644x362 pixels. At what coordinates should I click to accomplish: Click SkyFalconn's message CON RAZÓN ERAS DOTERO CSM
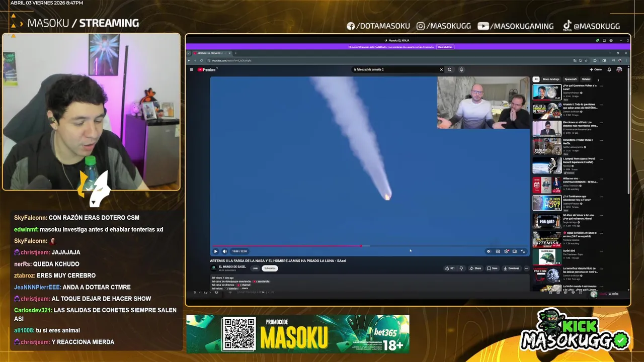tap(94, 218)
